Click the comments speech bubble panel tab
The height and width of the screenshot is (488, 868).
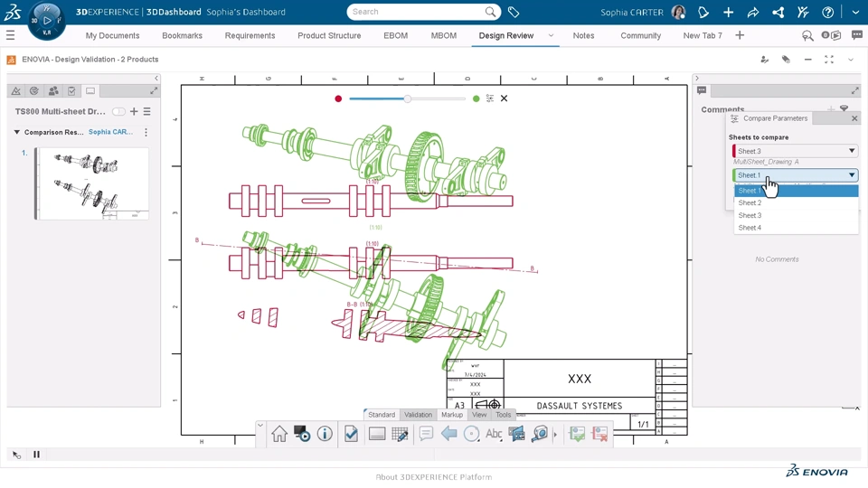tap(702, 90)
